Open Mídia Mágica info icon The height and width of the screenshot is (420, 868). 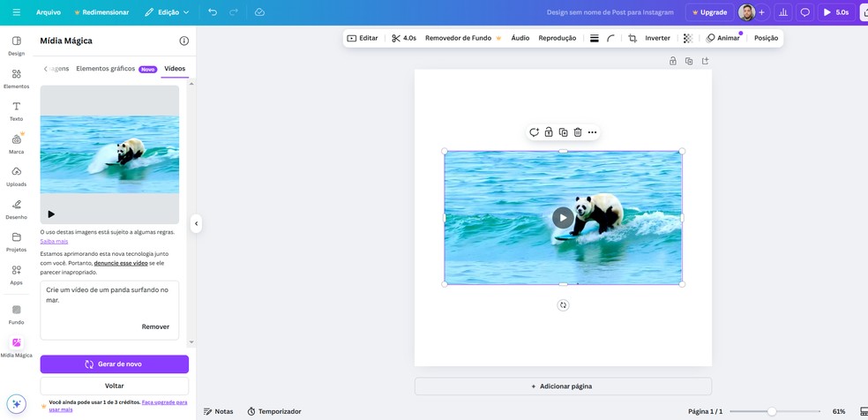coord(183,41)
